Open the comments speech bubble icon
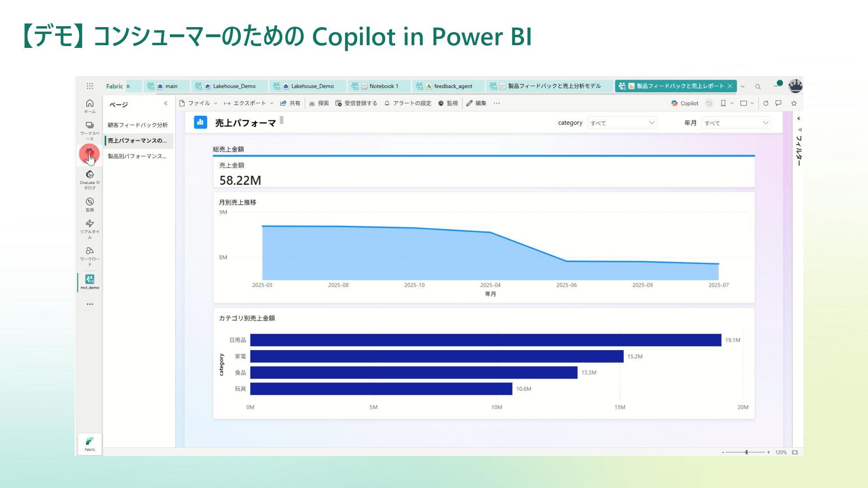Screen dimensions: 868x488 click(778, 103)
